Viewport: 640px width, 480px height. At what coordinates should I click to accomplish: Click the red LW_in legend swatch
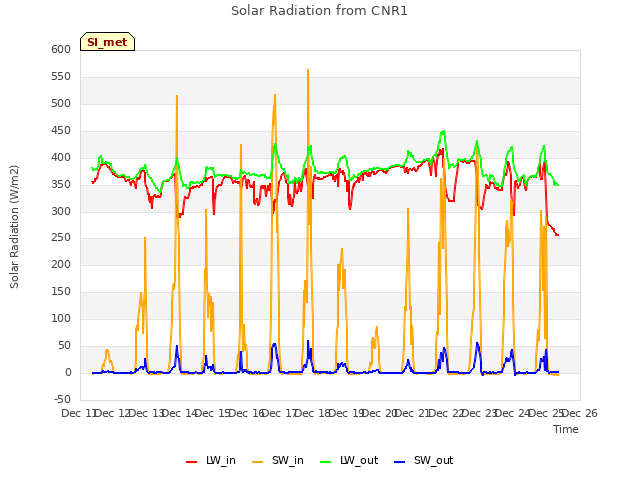click(191, 462)
